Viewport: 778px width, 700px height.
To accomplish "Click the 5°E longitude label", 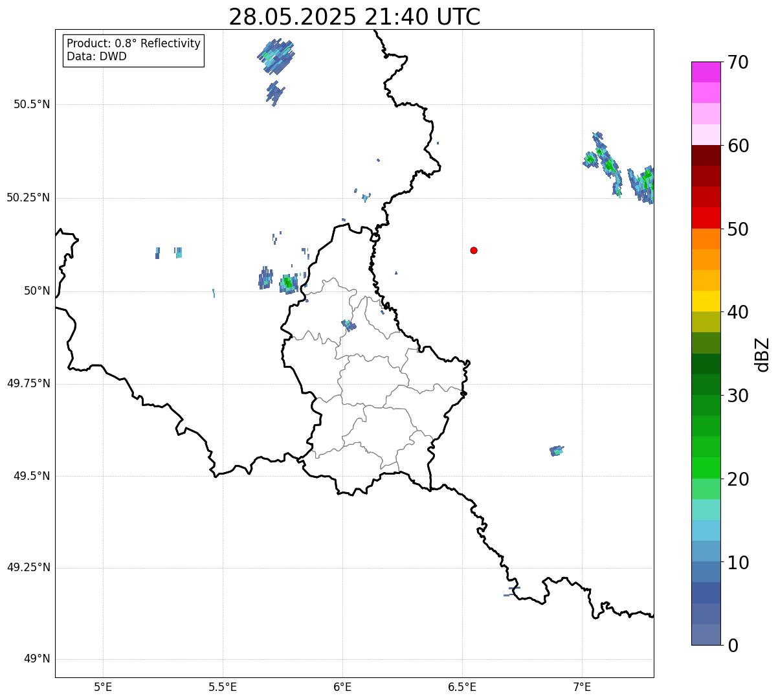I will [x=103, y=686].
